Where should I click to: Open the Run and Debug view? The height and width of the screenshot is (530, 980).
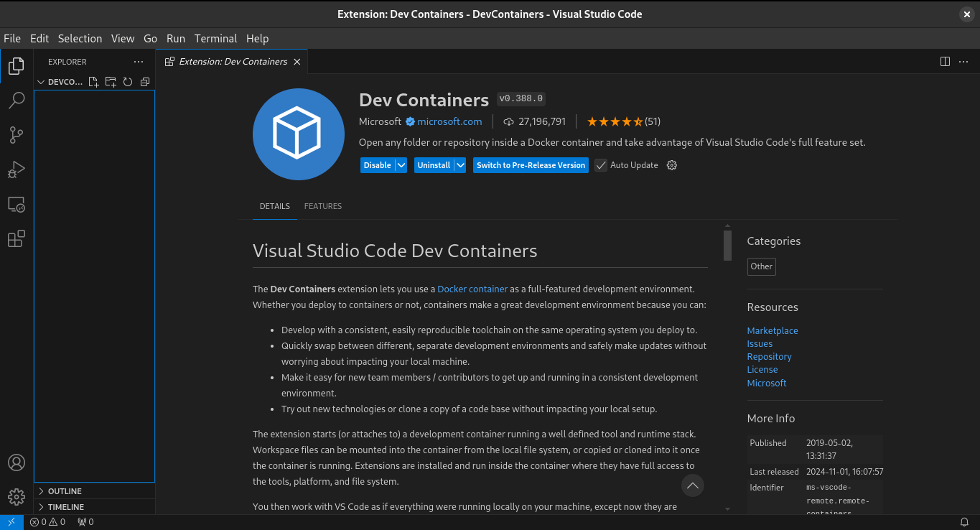tap(16, 169)
